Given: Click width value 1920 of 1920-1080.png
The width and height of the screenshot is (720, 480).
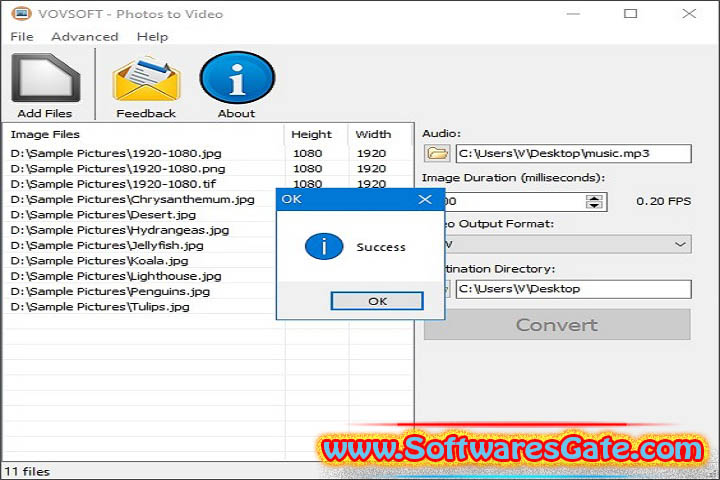Looking at the screenshot, I should (x=371, y=169).
